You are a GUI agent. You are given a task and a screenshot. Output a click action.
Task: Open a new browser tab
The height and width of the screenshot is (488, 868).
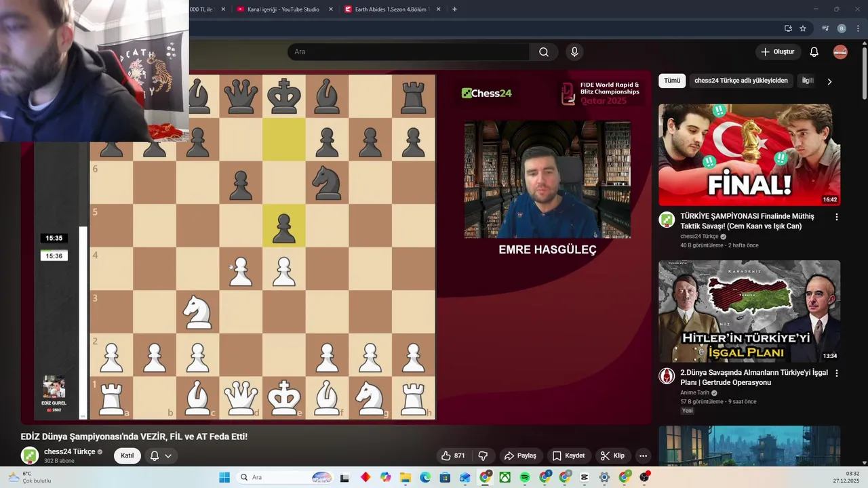[x=454, y=9]
